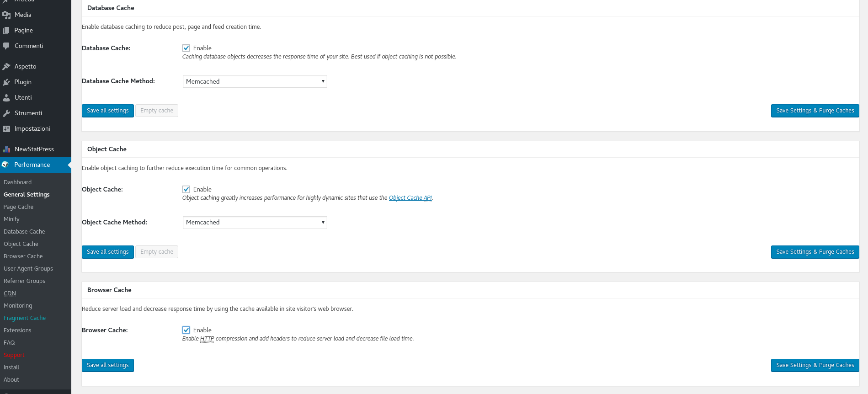This screenshot has width=868, height=394.
Task: Open the Media library icon
Action: tap(6, 15)
